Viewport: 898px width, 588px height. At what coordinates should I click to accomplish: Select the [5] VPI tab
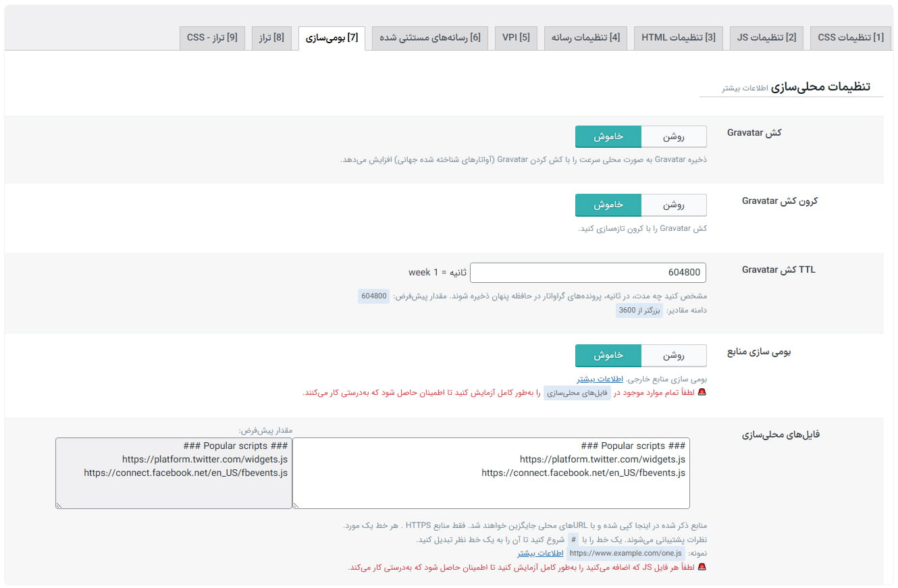point(516,38)
